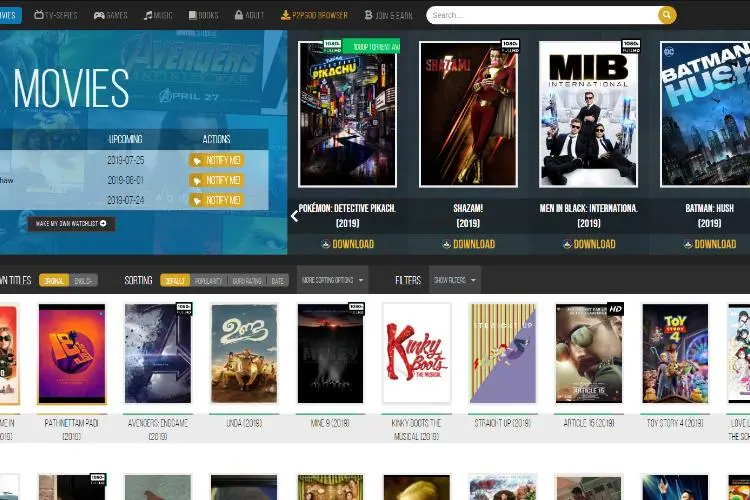Image resolution: width=750 pixels, height=500 pixels.
Task: Download Pokémon: Detective Pikachu
Action: [347, 244]
